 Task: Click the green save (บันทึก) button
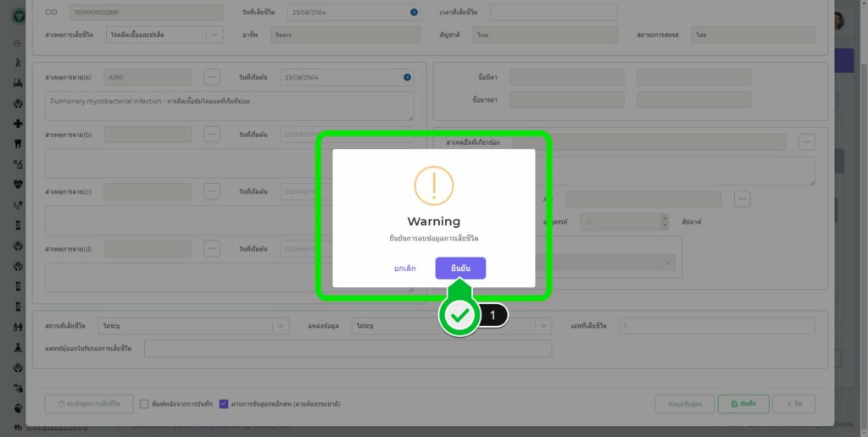click(743, 404)
